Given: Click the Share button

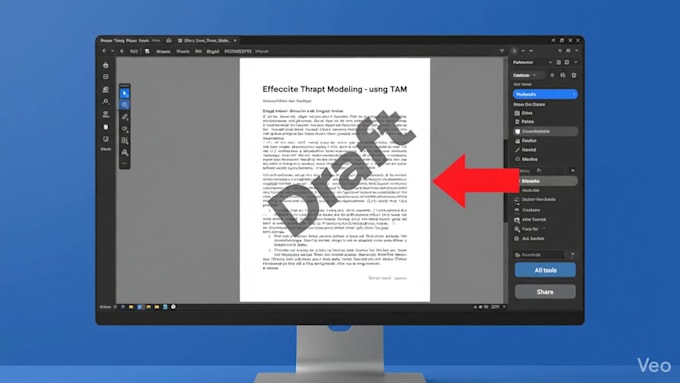Looking at the screenshot, I should coord(545,292).
